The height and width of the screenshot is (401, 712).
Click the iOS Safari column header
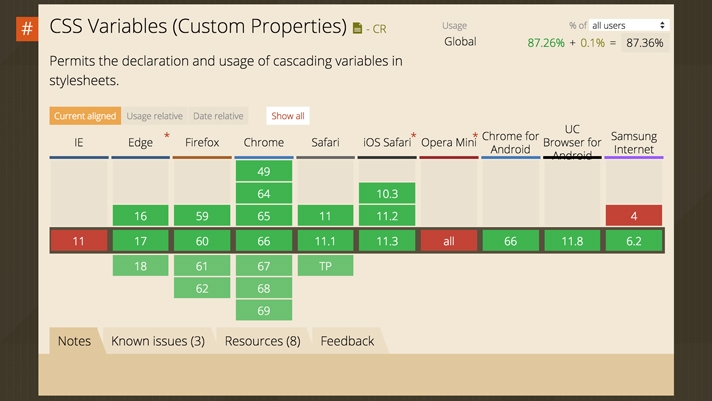coord(387,143)
